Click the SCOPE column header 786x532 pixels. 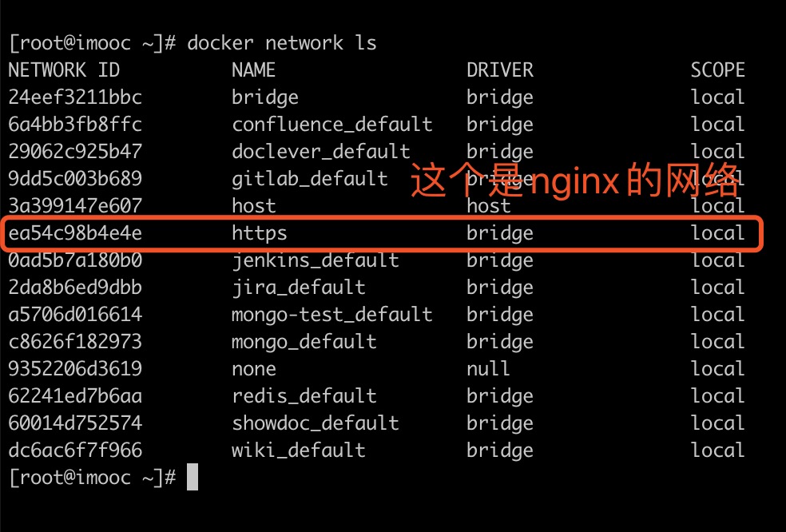click(x=717, y=70)
